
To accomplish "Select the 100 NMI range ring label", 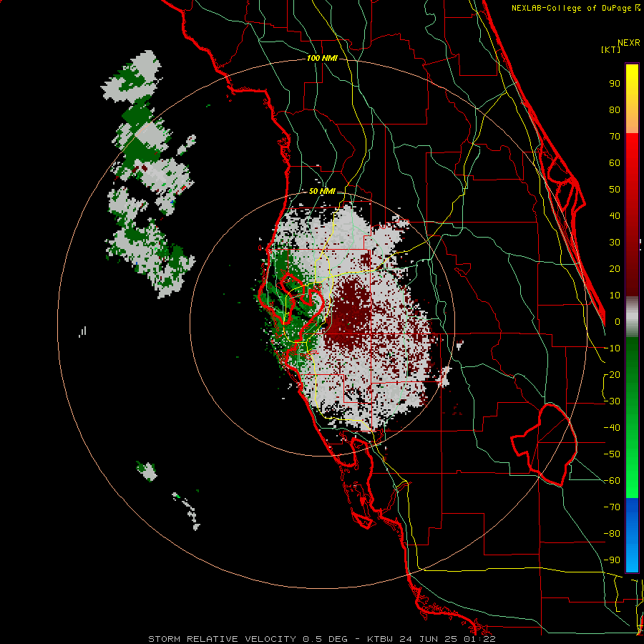I will (x=322, y=59).
